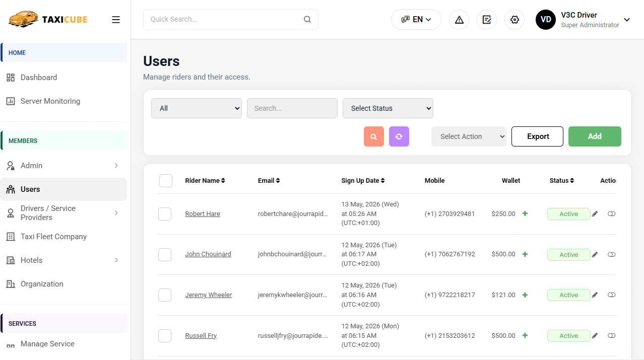This screenshot has height=360, width=644.
Task: Click Active status badge for Robert Hare
Action: (569, 214)
